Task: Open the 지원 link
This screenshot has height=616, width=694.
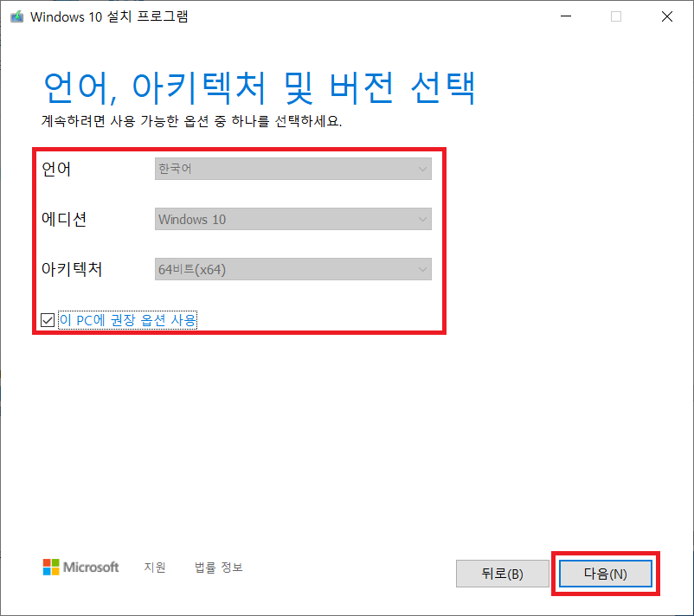Action: pos(155,567)
